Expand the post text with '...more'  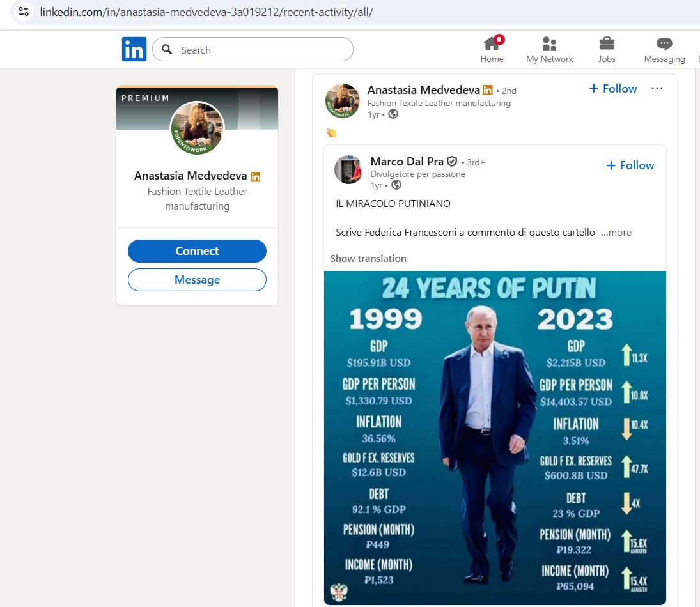click(x=616, y=233)
